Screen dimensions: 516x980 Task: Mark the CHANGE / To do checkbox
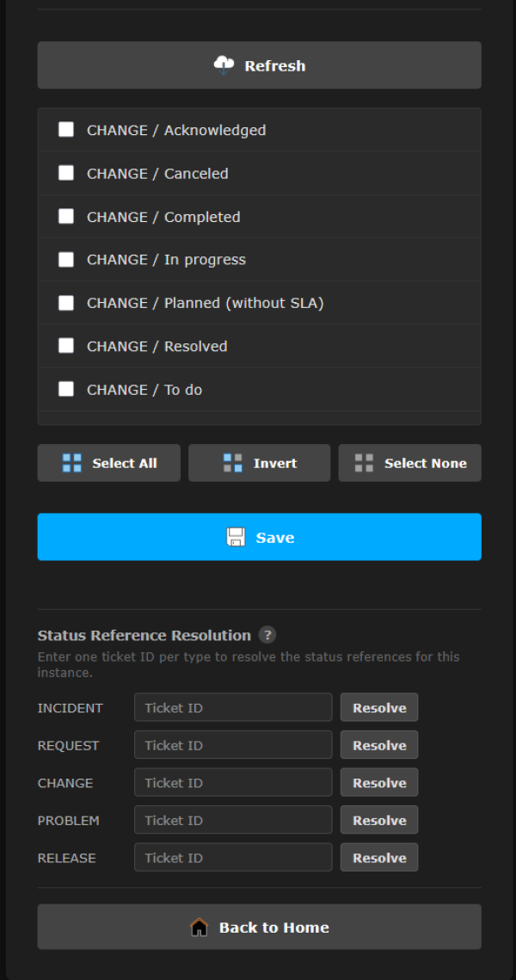tap(66, 389)
